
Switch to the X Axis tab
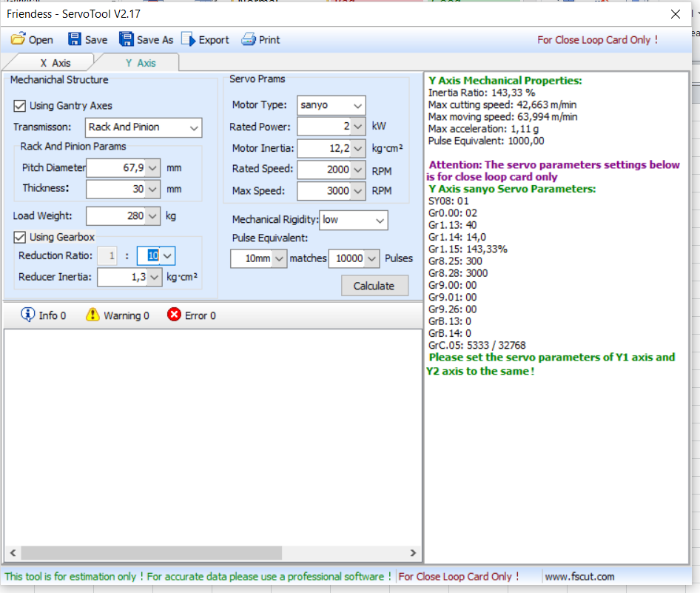point(55,63)
